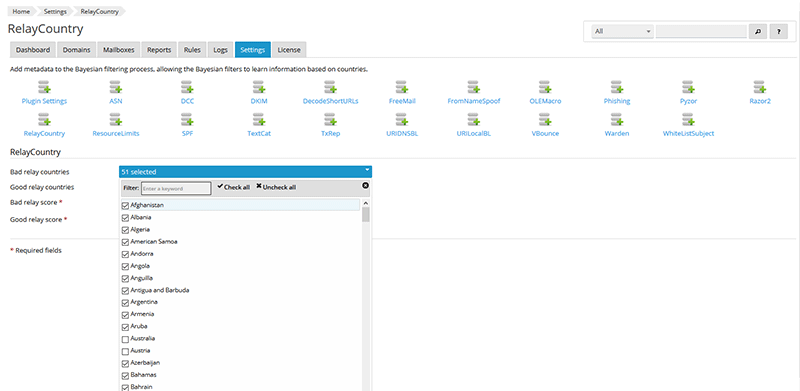Click the 'Check all' button

234,187
